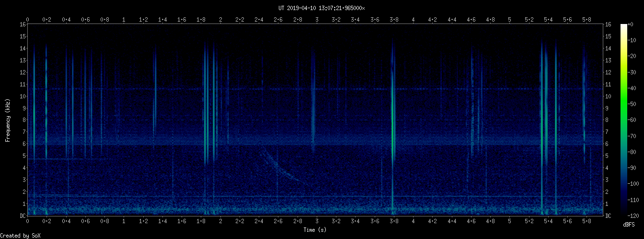Click the DC label on the left frequency axis

point(22,216)
